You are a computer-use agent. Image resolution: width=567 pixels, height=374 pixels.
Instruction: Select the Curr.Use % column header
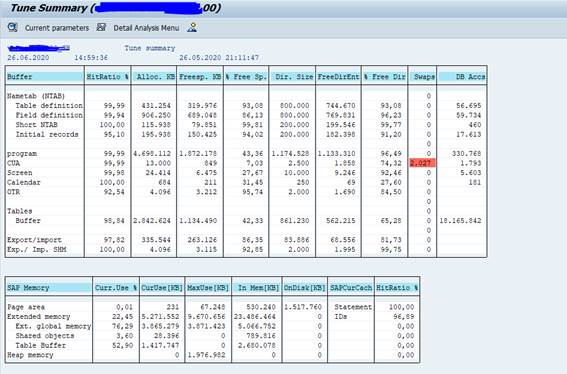pos(116,288)
